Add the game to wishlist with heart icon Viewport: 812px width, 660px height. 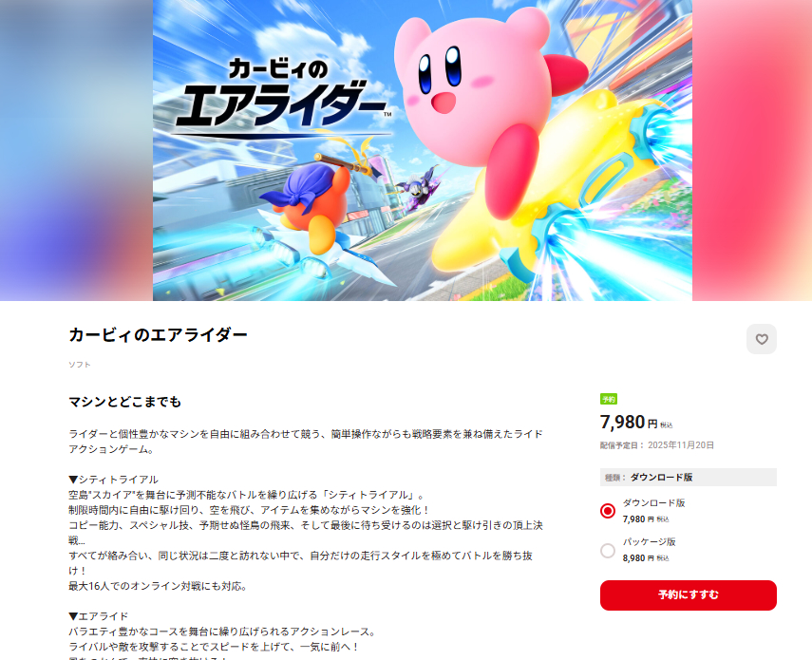(x=762, y=339)
